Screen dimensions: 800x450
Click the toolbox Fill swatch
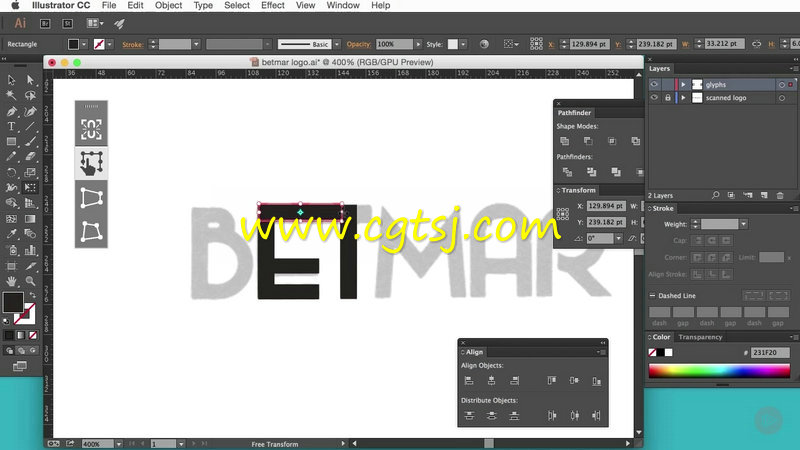pos(13,302)
